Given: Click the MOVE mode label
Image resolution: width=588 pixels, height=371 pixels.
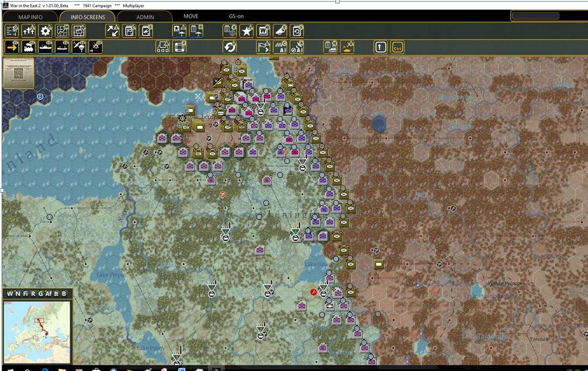Looking at the screenshot, I should click(191, 16).
